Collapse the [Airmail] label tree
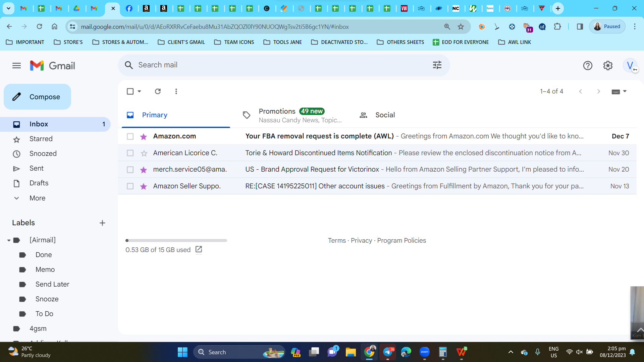The image size is (644, 362). coord(9,240)
